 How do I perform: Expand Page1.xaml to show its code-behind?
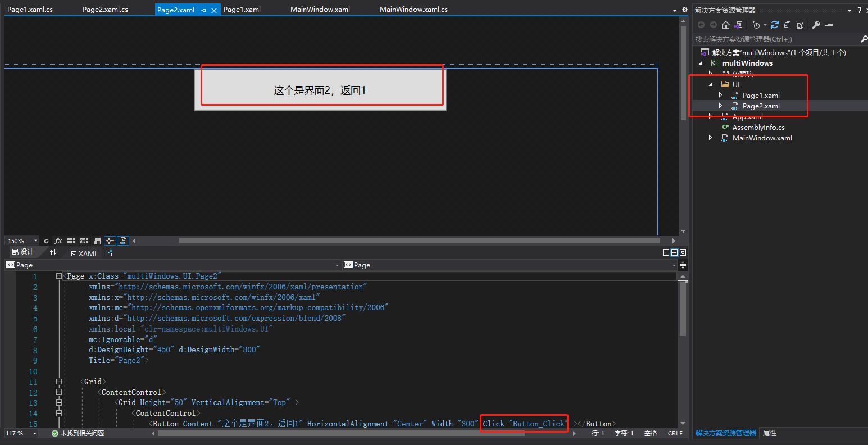coord(721,95)
